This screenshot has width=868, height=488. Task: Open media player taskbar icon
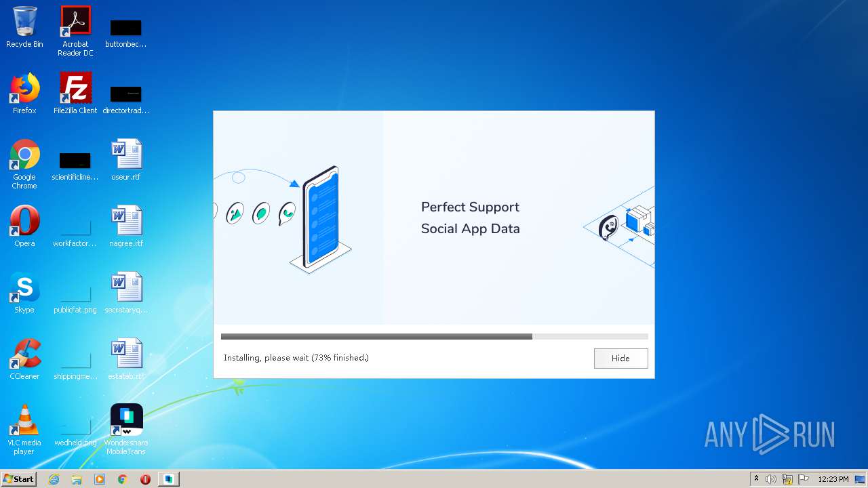tap(100, 479)
